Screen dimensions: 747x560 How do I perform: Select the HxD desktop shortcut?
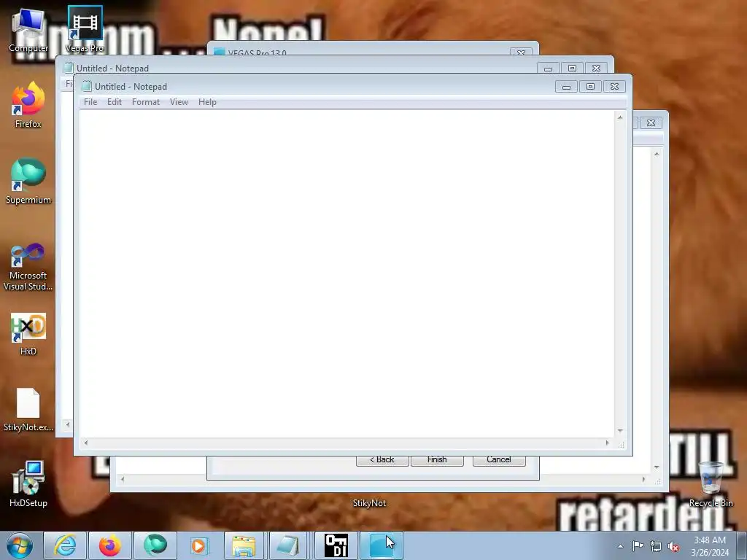coord(28,333)
